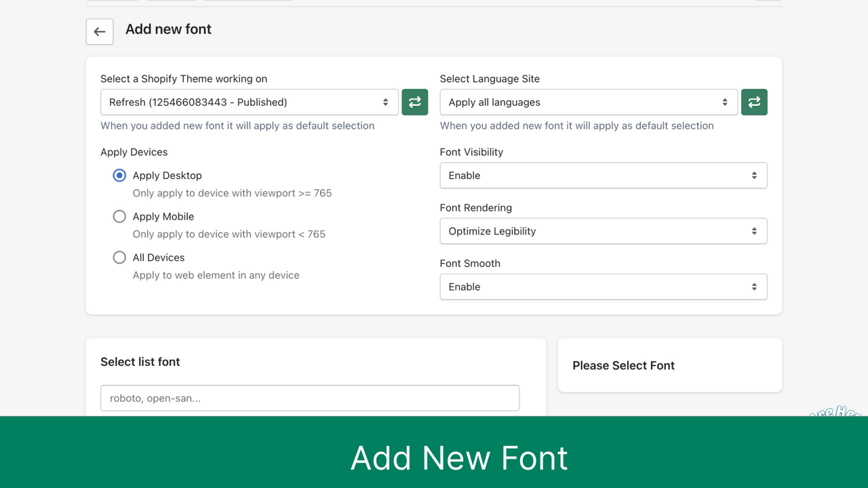Click the font search input field
Screen dimensions: 868x488
[x=310, y=398]
